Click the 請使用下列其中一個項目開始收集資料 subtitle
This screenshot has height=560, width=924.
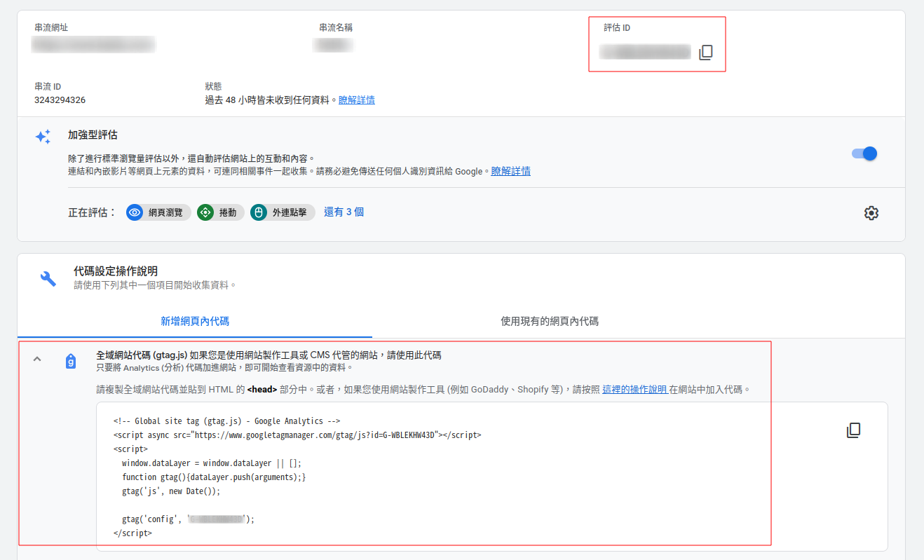pyautogui.click(x=155, y=285)
